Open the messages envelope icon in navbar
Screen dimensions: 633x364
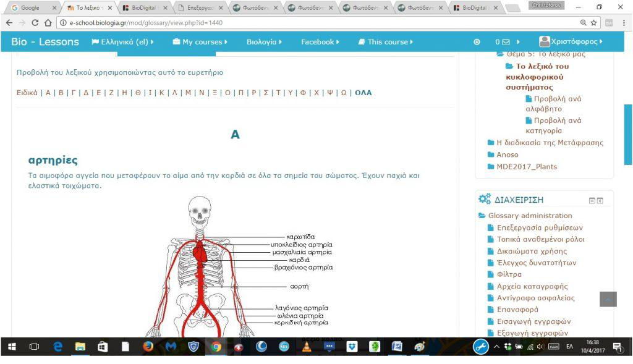[506, 42]
